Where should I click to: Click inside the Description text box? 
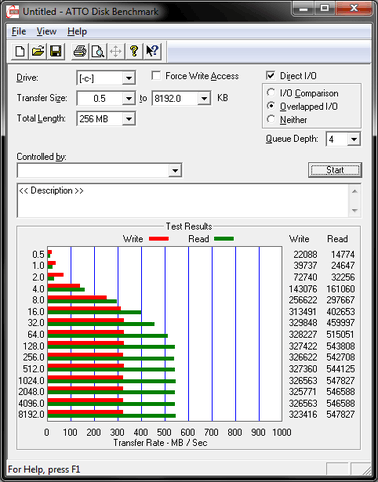pos(183,200)
